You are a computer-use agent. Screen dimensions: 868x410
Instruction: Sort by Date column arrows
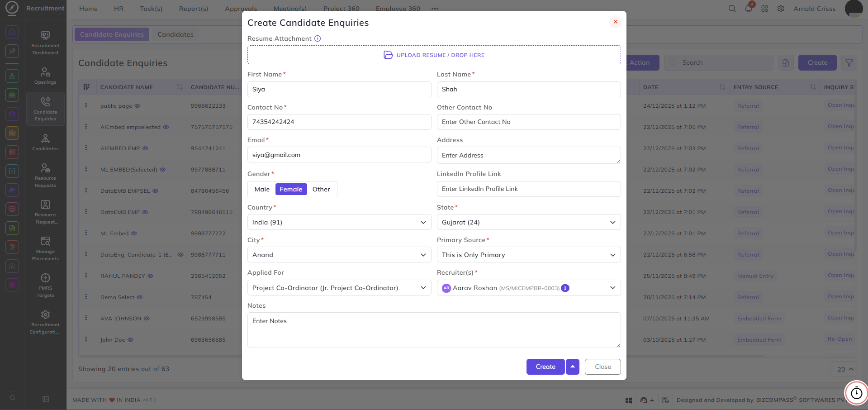pyautogui.click(x=722, y=87)
